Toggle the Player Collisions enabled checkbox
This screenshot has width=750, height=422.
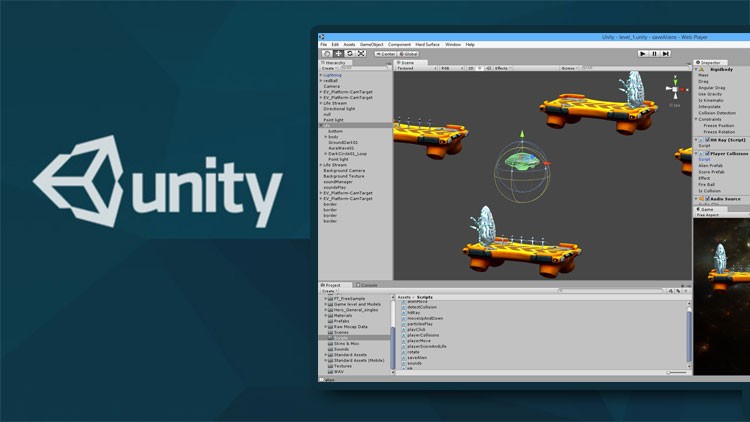707,154
